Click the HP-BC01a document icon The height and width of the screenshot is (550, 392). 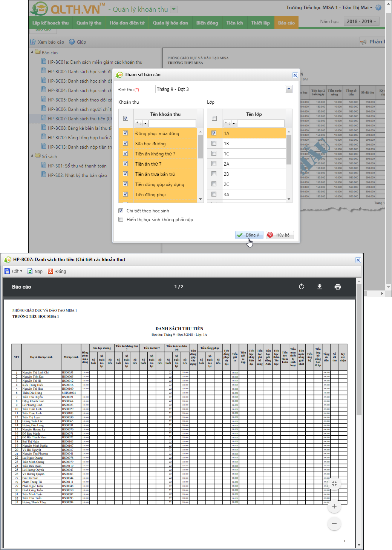pos(44,61)
